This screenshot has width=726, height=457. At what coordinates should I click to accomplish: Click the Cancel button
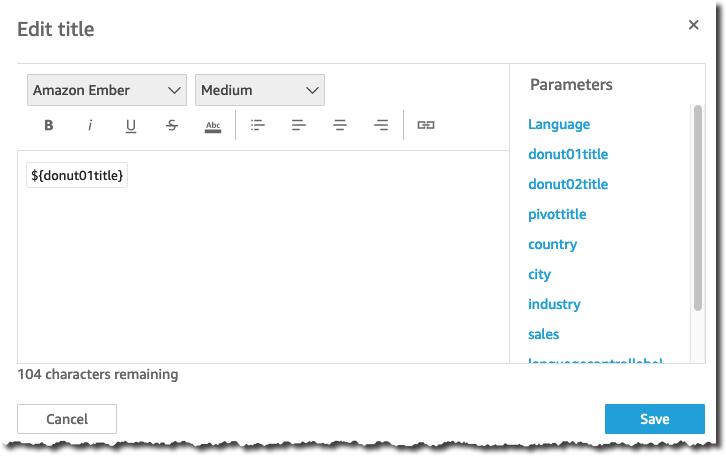[67, 419]
